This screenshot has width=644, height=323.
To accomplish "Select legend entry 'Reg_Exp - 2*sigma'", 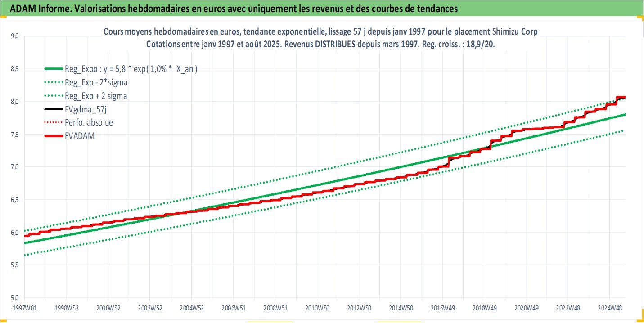I will (x=86, y=83).
